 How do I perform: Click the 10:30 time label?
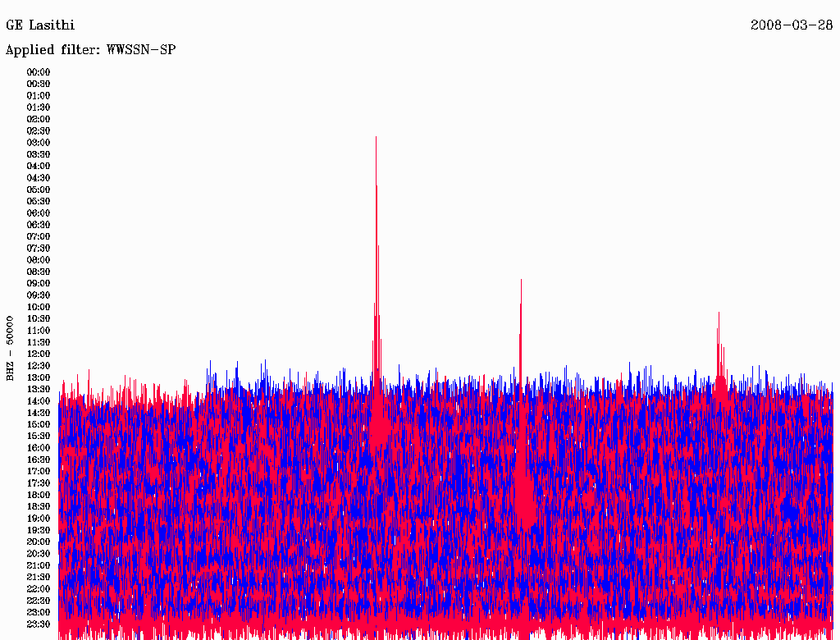pyautogui.click(x=39, y=319)
